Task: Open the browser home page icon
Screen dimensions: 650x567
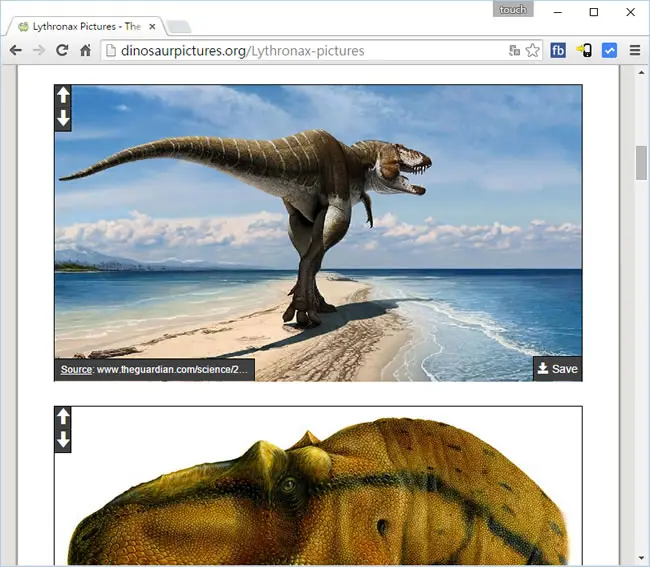Action: pyautogui.click(x=85, y=51)
